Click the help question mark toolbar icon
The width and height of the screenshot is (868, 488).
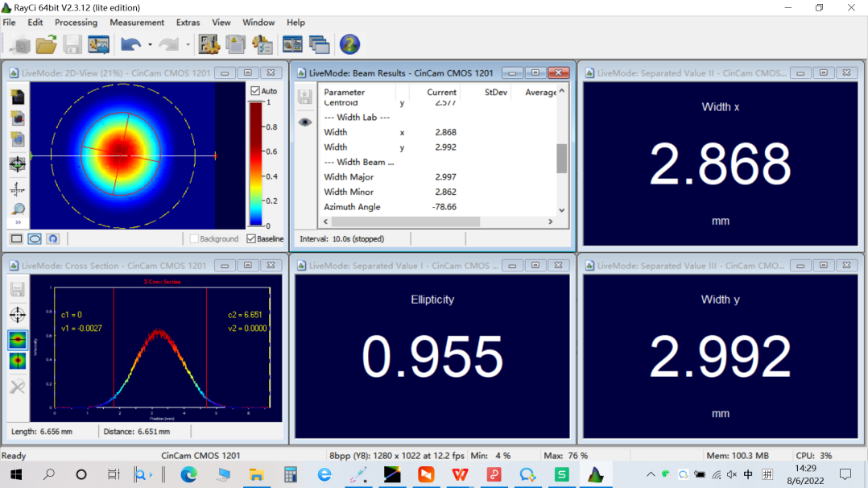[349, 44]
